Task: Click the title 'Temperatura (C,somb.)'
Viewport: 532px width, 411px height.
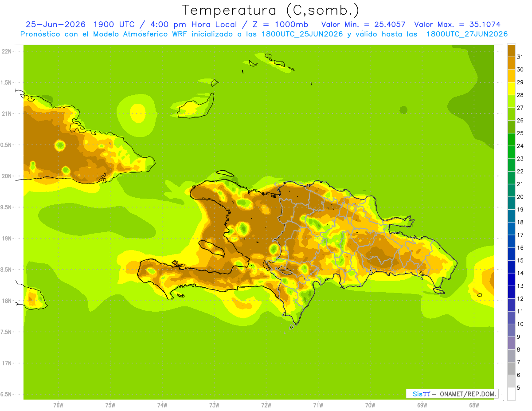Action: click(x=270, y=10)
